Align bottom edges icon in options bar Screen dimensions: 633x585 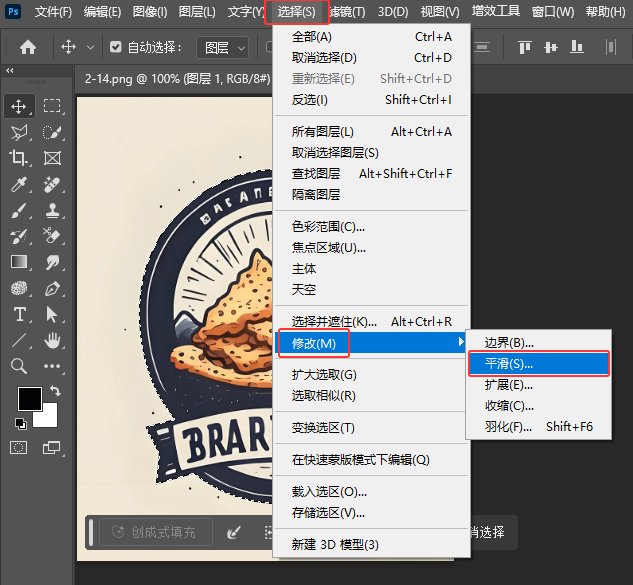click(x=576, y=48)
